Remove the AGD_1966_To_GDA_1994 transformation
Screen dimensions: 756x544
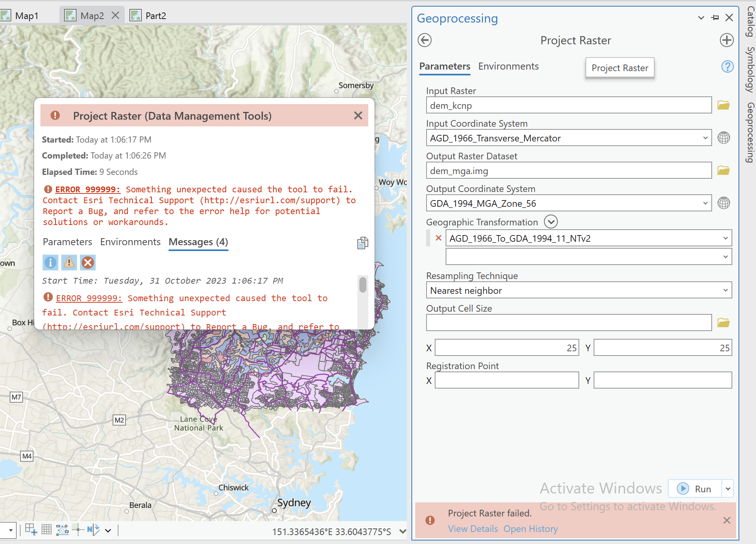pyautogui.click(x=438, y=238)
